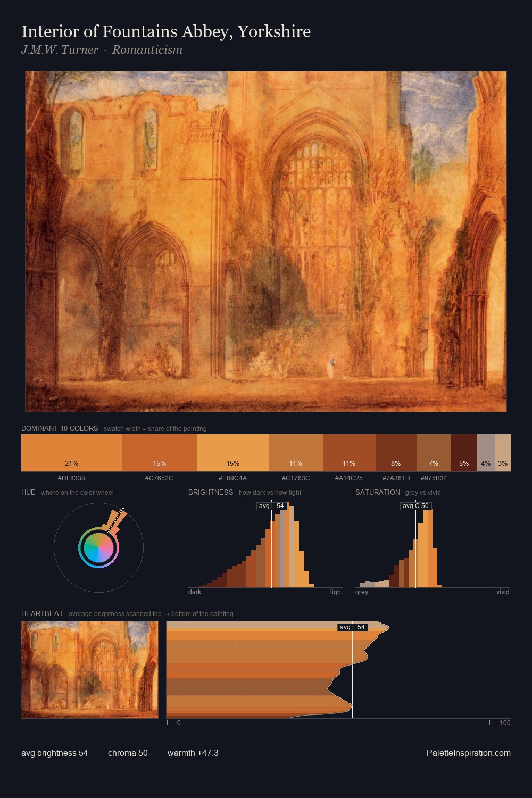The height and width of the screenshot is (798, 532).
Task: Click the '#A14C25' hex code text
Action: point(349,478)
